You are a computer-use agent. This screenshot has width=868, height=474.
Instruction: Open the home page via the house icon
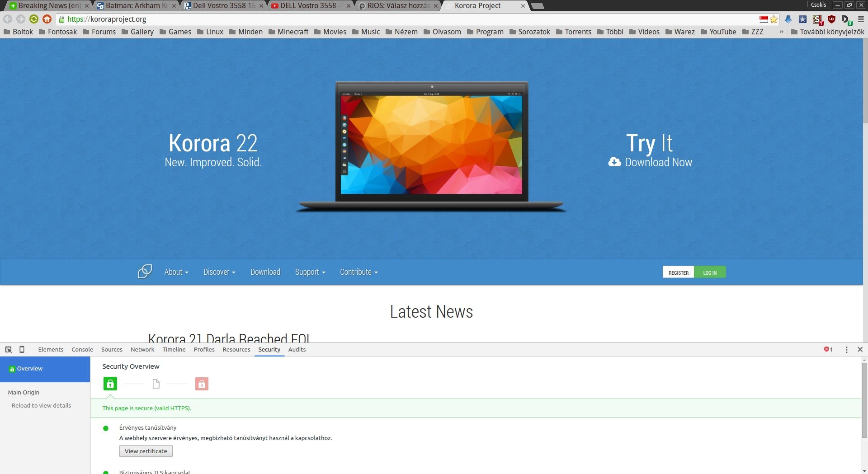coord(47,19)
